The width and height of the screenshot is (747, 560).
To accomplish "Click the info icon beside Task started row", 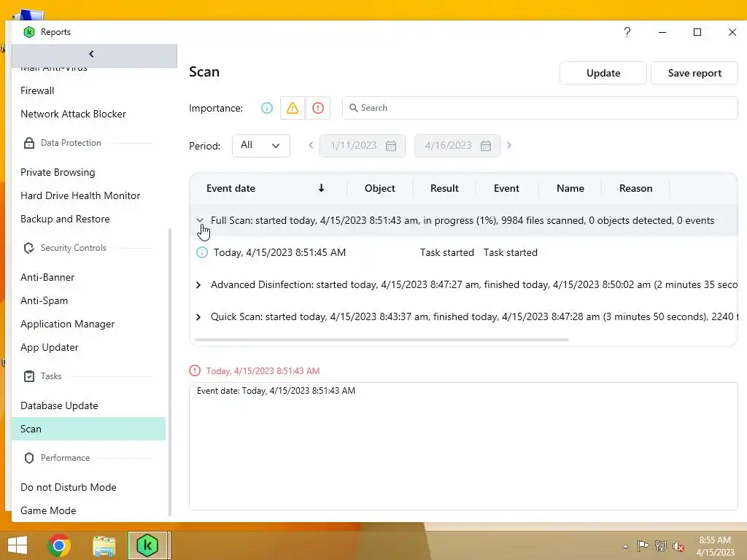I will click(x=202, y=252).
